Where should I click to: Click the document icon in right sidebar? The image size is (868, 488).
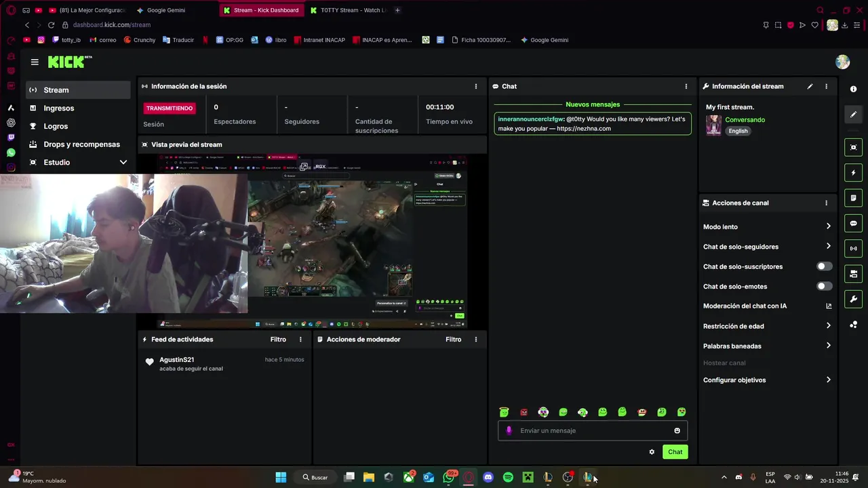click(x=853, y=198)
